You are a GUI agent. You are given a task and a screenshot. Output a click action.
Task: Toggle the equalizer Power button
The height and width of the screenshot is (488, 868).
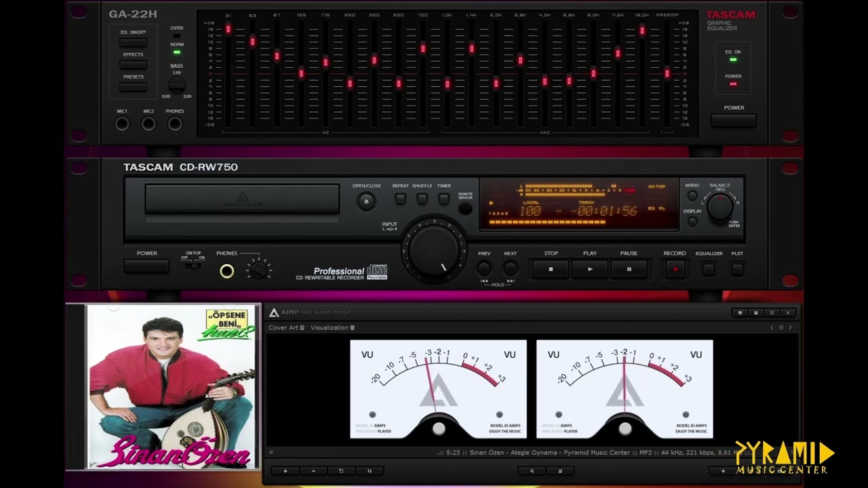[x=734, y=120]
